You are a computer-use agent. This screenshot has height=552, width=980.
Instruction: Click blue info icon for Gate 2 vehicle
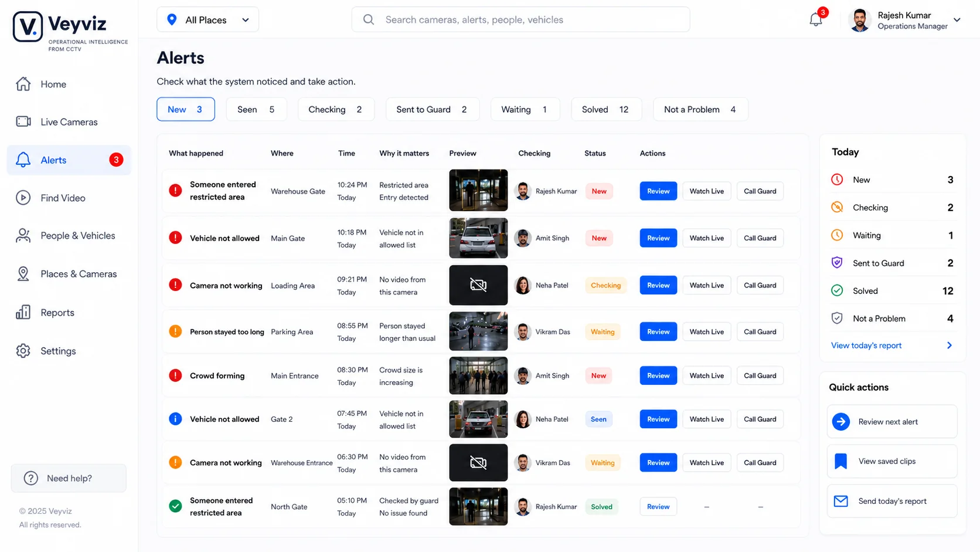click(175, 419)
